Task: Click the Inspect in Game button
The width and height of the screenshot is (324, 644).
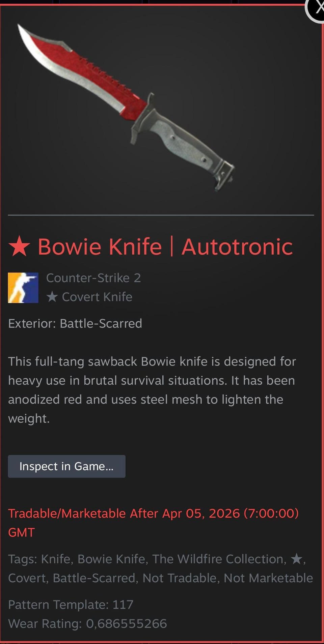Action: 66,466
